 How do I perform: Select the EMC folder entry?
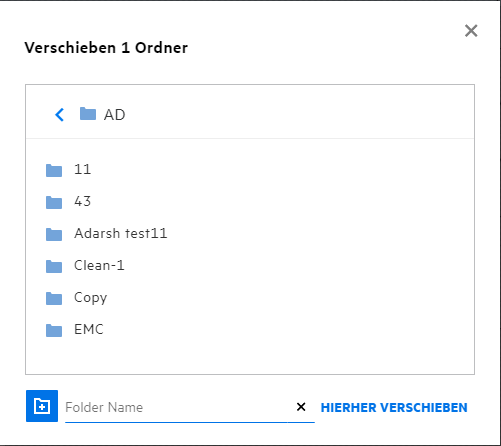[89, 329]
